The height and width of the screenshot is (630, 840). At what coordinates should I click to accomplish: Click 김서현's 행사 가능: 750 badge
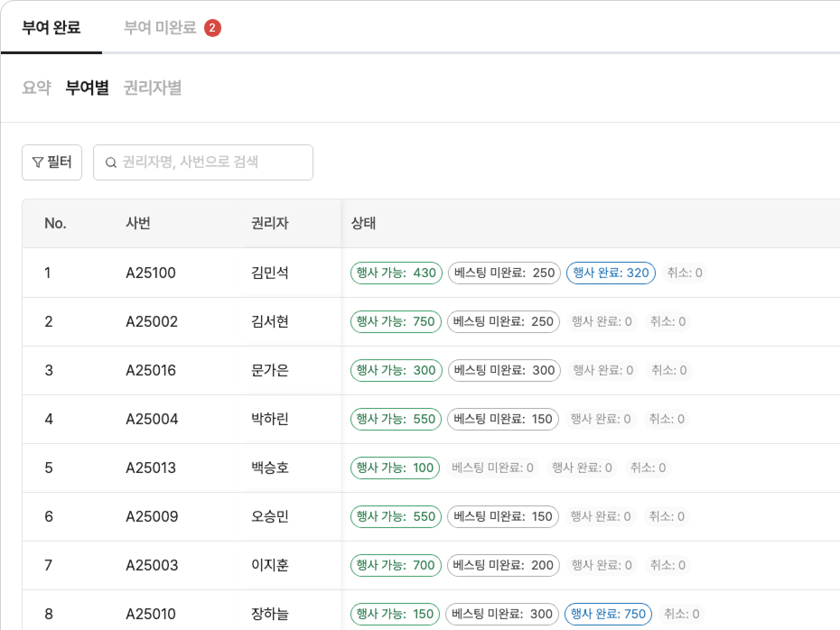[396, 321]
